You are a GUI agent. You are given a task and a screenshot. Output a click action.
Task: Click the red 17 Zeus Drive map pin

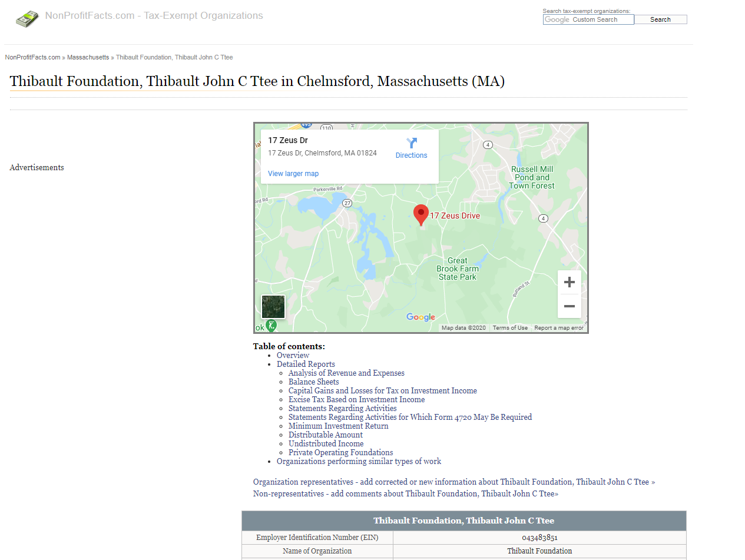click(421, 215)
